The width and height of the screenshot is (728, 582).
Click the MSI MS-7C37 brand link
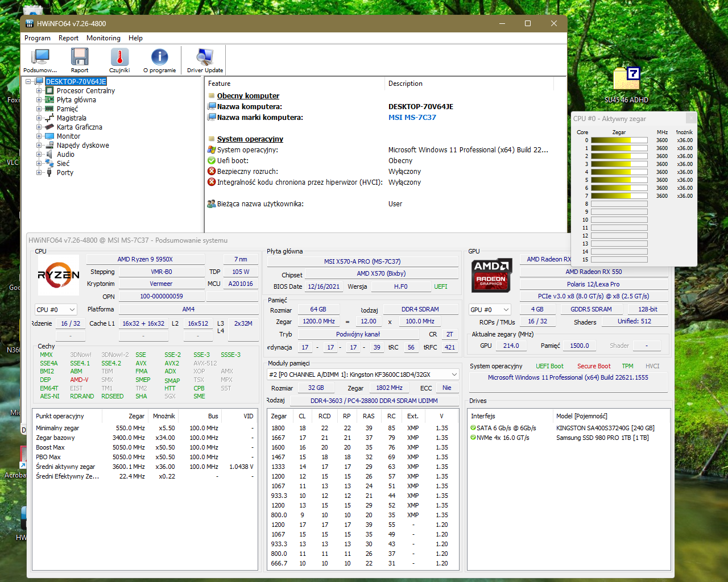click(x=412, y=118)
